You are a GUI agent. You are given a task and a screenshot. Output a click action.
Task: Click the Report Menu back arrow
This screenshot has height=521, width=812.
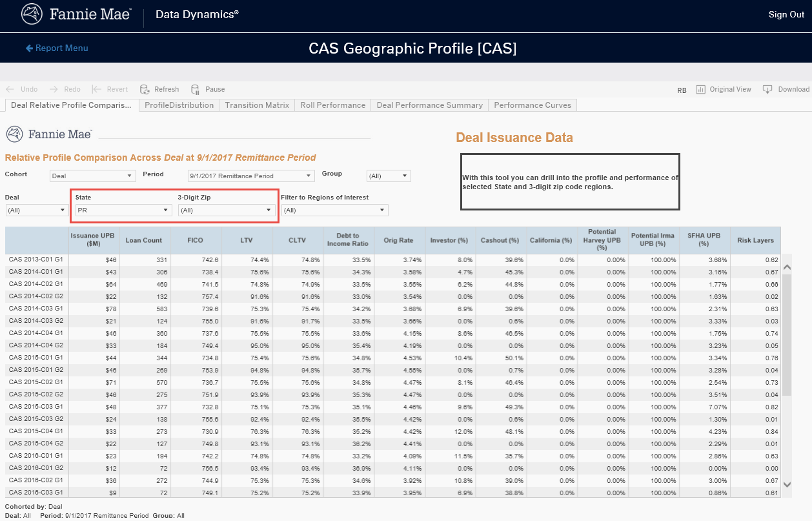(x=29, y=48)
